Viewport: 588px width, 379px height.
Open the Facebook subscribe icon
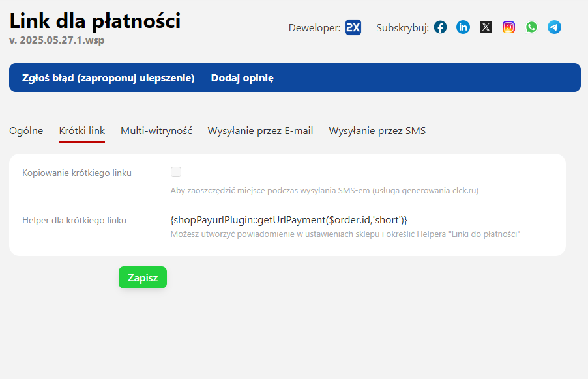click(441, 27)
